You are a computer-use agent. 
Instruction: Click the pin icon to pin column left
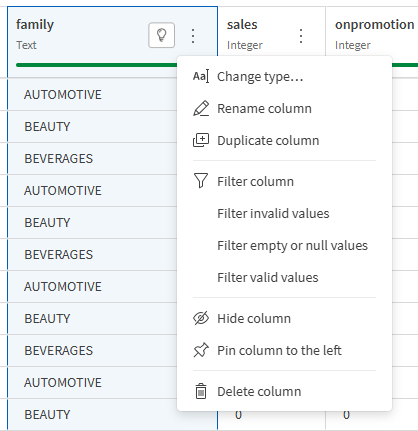[x=201, y=350]
